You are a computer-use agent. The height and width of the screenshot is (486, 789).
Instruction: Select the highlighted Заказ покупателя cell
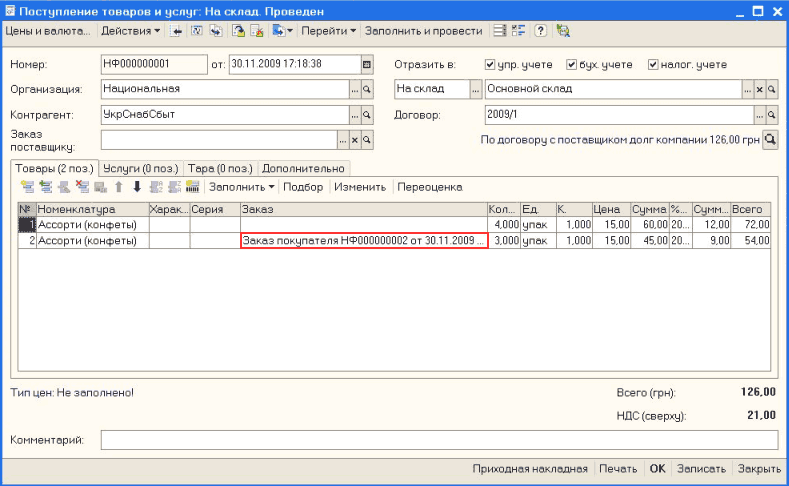coord(364,241)
